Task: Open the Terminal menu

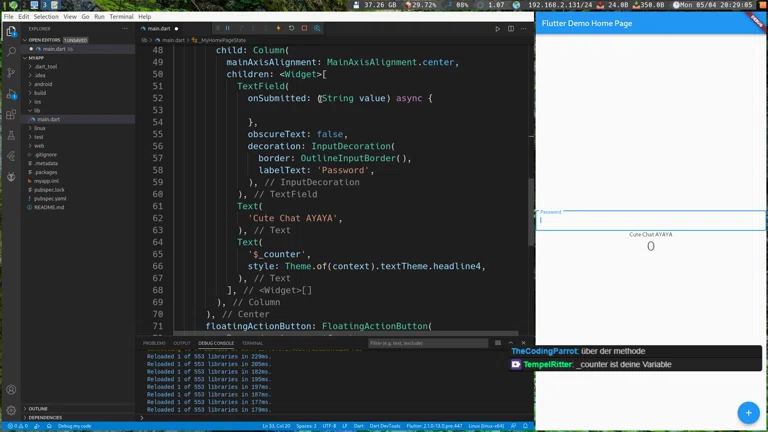Action: (x=121, y=17)
